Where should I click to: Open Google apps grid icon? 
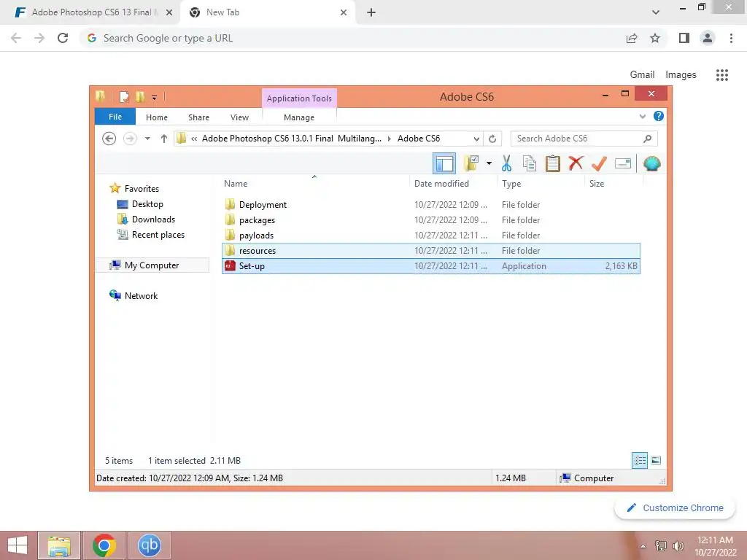pyautogui.click(x=721, y=75)
